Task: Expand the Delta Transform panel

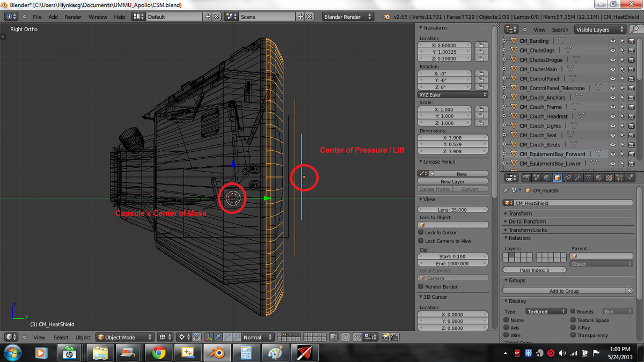Action: [527, 221]
